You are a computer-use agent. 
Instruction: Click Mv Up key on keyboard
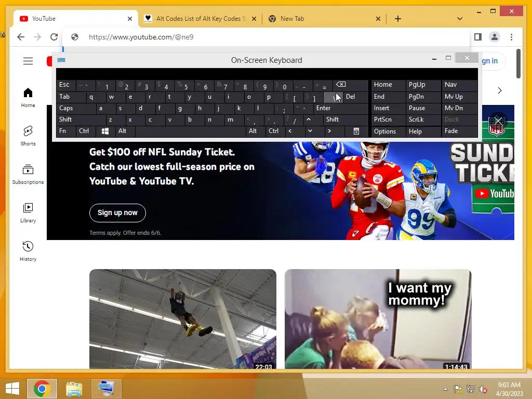point(459,97)
